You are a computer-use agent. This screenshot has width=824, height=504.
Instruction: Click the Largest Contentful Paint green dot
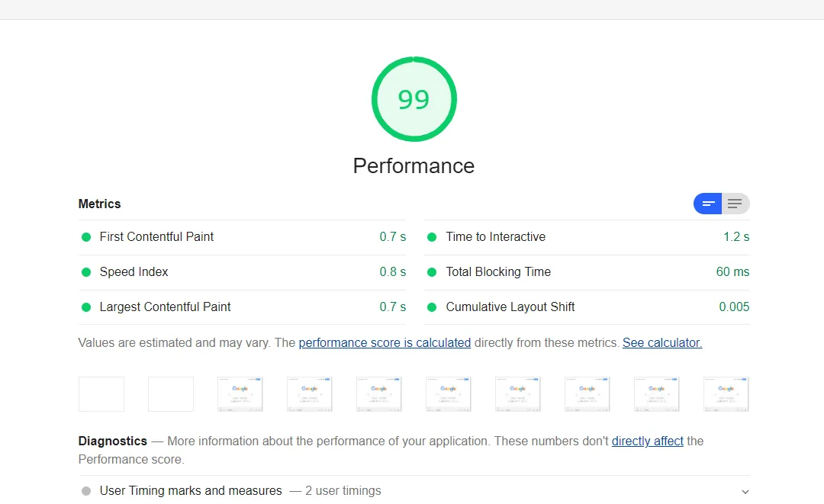click(x=86, y=307)
